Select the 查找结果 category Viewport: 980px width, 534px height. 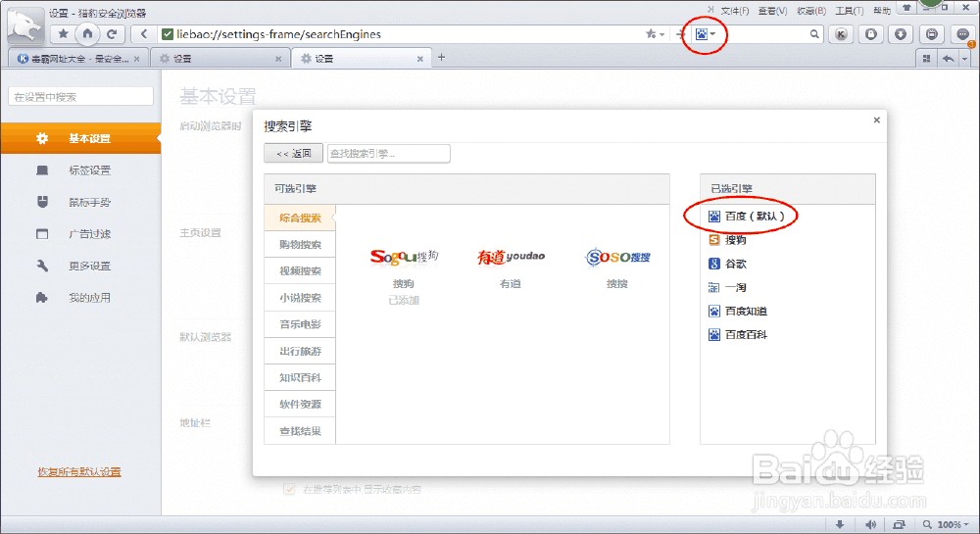pyautogui.click(x=300, y=431)
